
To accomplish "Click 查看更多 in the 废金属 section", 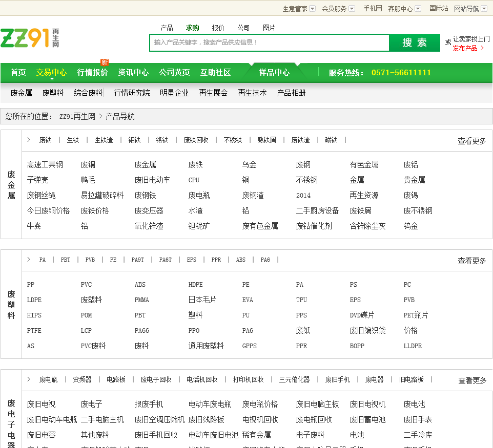I will 471,141.
